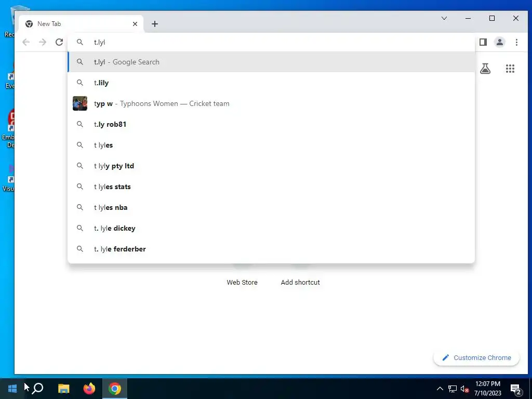This screenshot has height=399, width=532.
Task: Click the browser reload icon
Action: [59, 42]
